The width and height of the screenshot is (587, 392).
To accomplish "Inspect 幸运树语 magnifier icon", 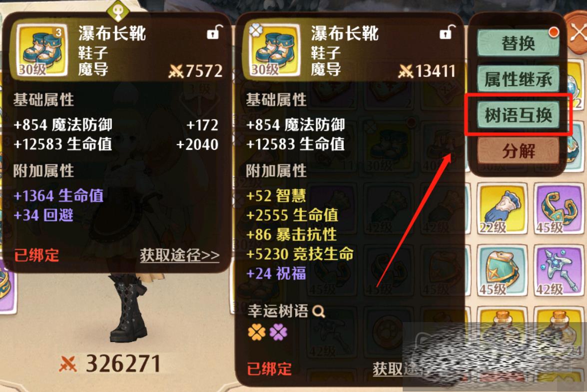I will point(319,311).
